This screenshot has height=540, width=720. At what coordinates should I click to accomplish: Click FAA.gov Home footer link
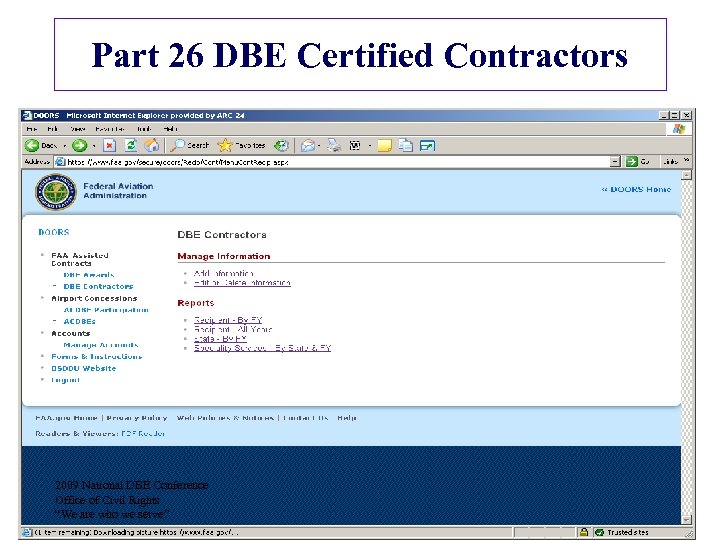point(67,418)
